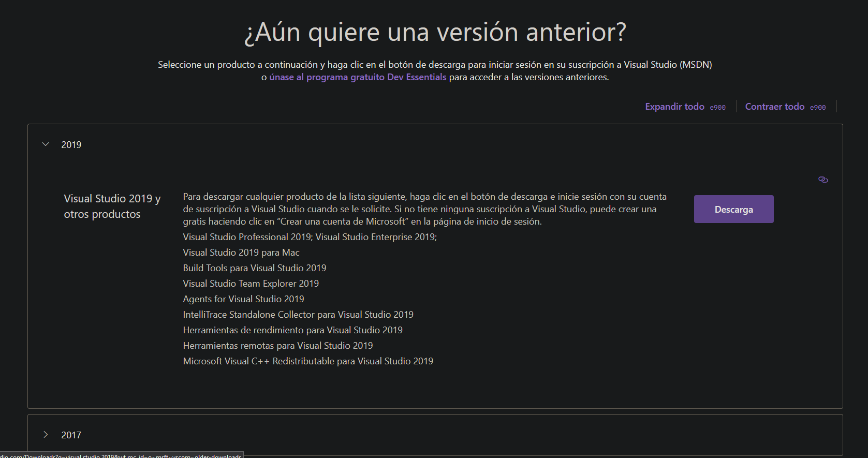Click the 2019 section header label
The image size is (868, 458).
click(71, 145)
